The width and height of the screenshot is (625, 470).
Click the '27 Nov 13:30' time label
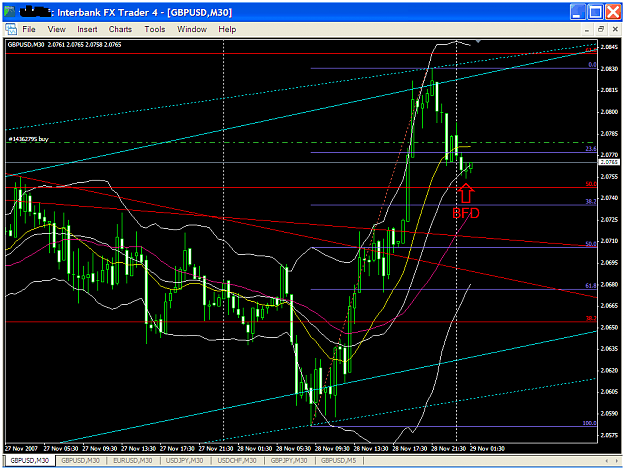point(138,448)
